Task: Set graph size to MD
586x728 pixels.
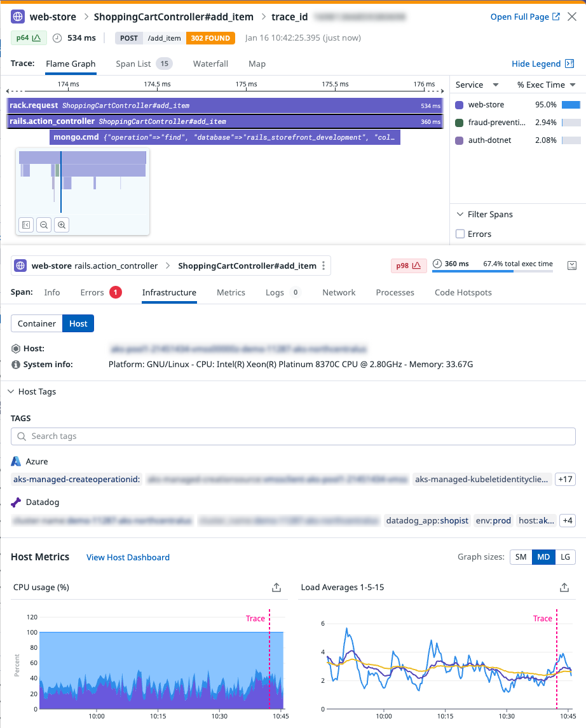Action: (544, 556)
